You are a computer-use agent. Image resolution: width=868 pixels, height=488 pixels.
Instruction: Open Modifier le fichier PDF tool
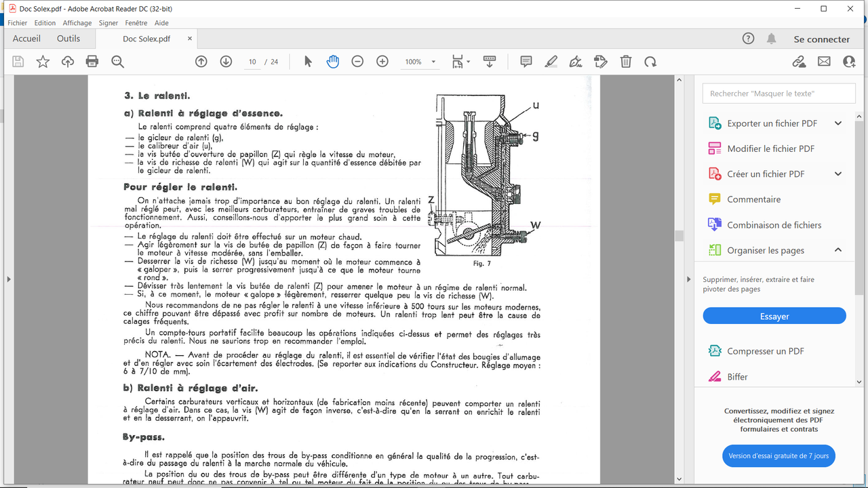[x=770, y=148]
